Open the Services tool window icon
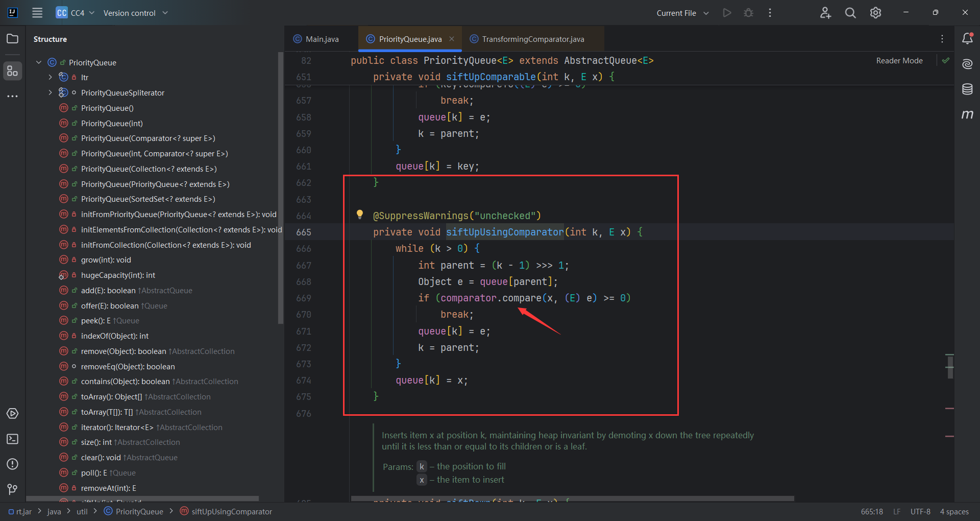 13,414
